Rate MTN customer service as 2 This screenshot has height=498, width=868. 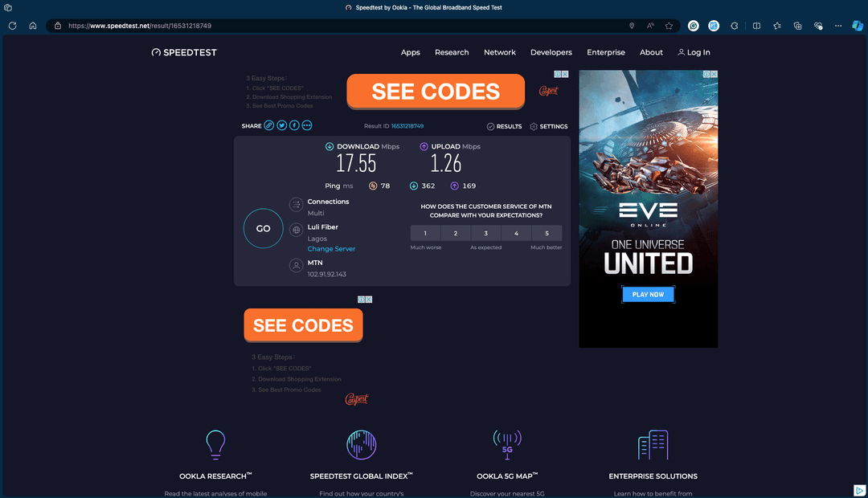[x=456, y=233]
